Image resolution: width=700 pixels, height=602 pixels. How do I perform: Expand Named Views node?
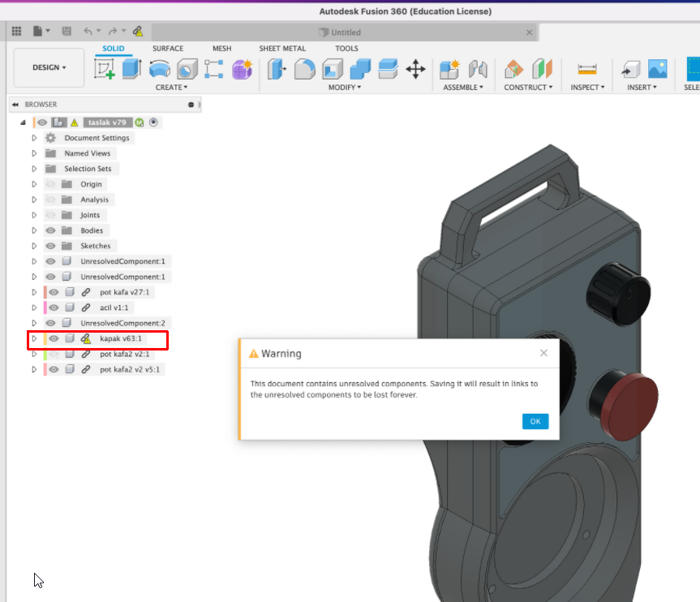pyautogui.click(x=34, y=153)
